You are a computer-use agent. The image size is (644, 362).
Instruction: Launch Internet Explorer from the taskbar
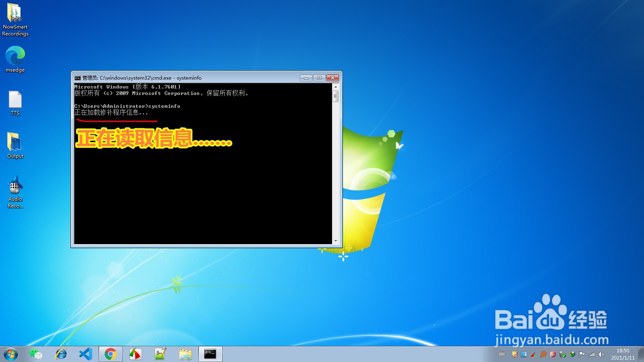point(61,354)
